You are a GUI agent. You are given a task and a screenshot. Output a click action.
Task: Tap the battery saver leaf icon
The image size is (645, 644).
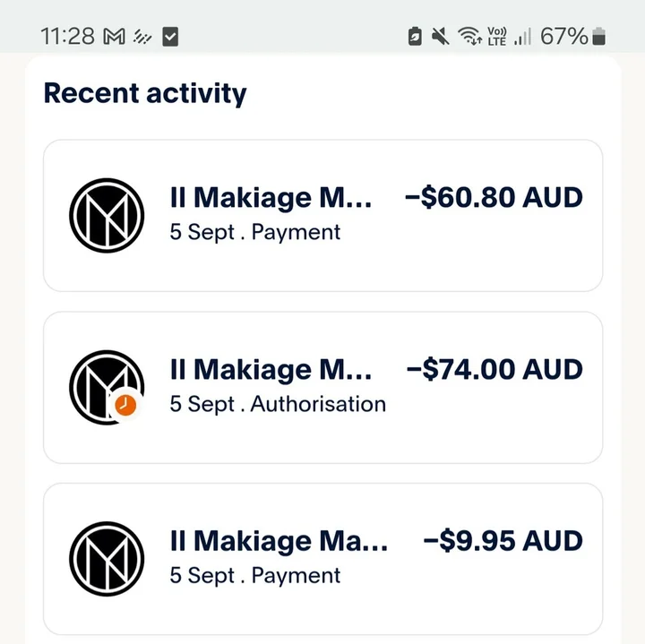pyautogui.click(x=415, y=36)
